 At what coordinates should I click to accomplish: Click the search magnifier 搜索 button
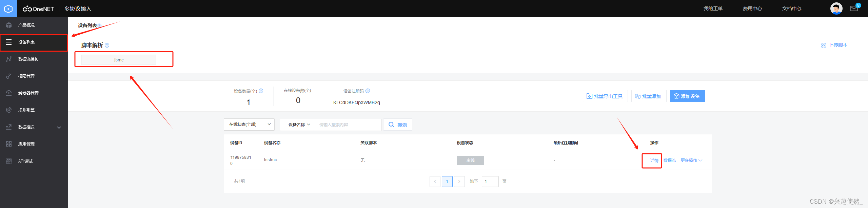click(398, 125)
